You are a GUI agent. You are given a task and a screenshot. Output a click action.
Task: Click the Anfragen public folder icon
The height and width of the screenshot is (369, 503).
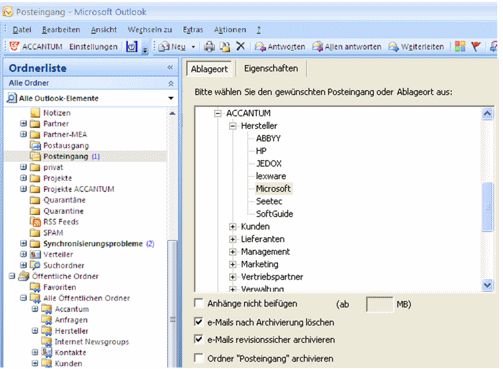pos(47,320)
